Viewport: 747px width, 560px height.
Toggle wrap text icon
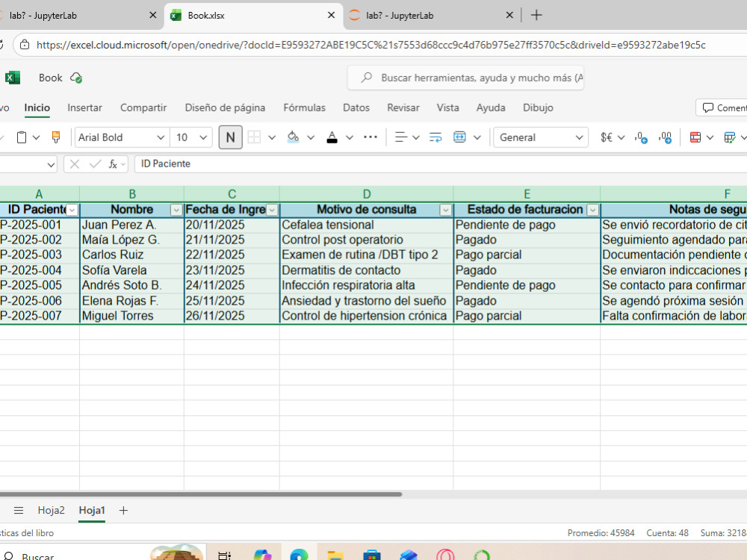point(436,137)
